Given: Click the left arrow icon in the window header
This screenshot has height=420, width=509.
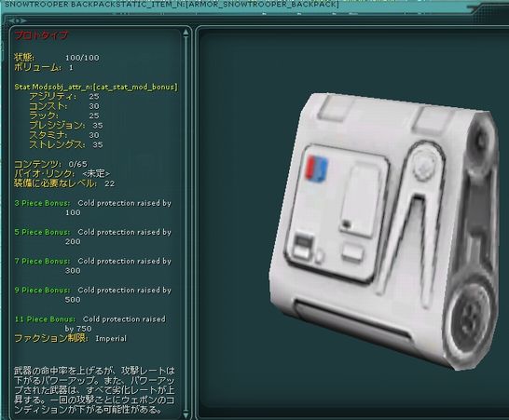Looking at the screenshot, I should 11,20.
